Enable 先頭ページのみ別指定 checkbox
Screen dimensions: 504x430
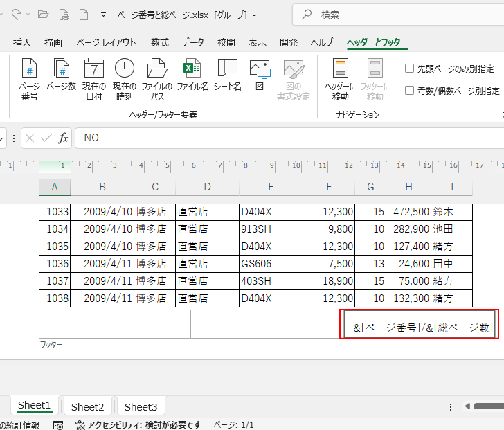[x=409, y=68]
